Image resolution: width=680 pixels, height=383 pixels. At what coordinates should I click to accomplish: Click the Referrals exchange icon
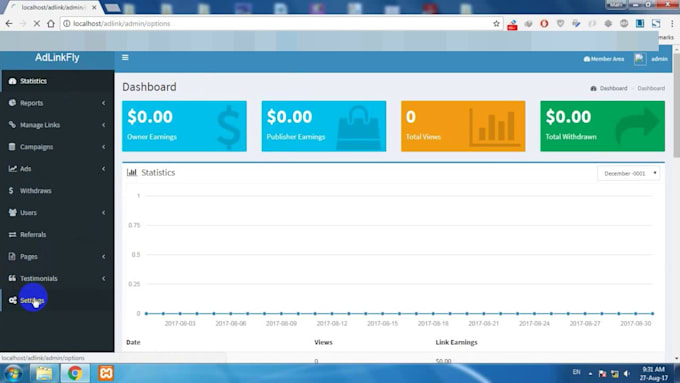[12, 235]
